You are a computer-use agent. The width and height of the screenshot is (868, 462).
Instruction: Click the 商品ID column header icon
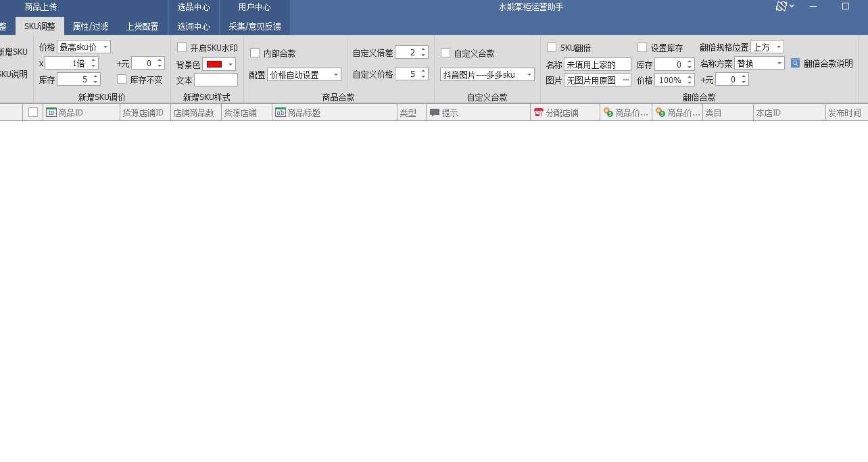click(x=51, y=113)
